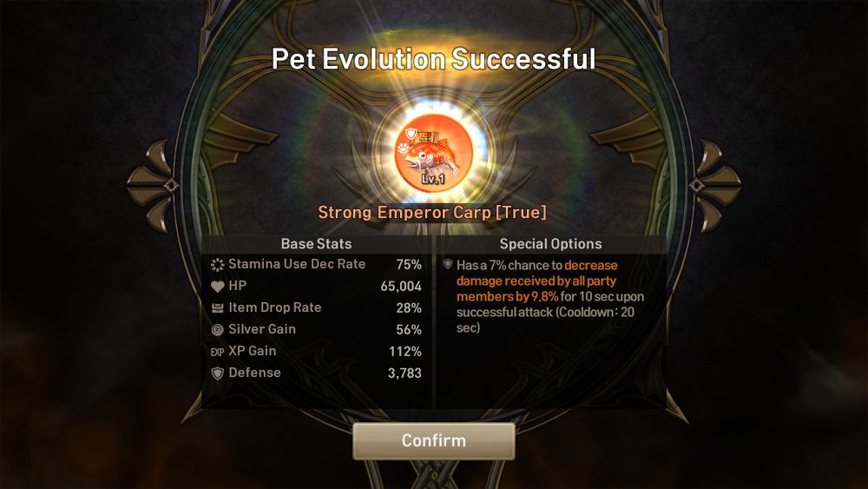Tap the Emperor Carp pet portrait
This screenshot has width=868, height=489.
433,154
